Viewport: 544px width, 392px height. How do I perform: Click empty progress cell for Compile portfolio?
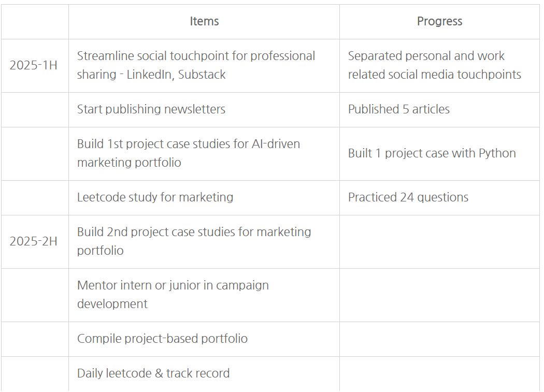coord(439,339)
